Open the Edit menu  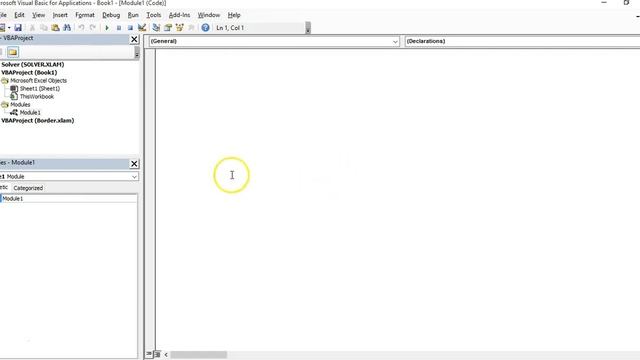pos(19,15)
